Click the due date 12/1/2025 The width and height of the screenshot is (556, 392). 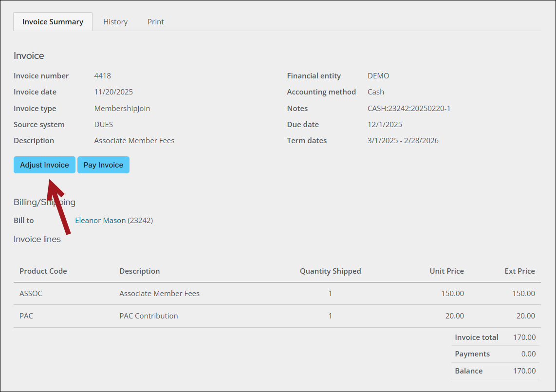pyautogui.click(x=385, y=125)
